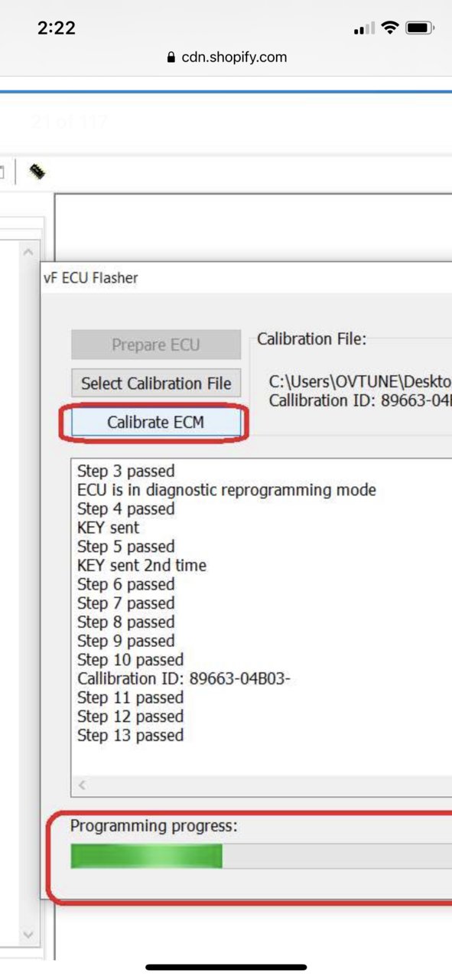The width and height of the screenshot is (452, 980).
Task: Tap the battery indicator icon
Action: coord(420,28)
